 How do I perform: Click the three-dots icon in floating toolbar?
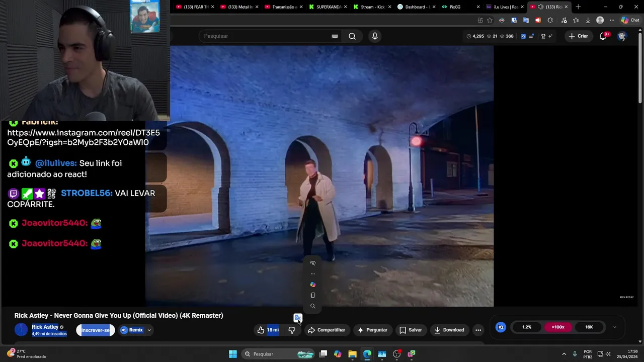[313, 274]
